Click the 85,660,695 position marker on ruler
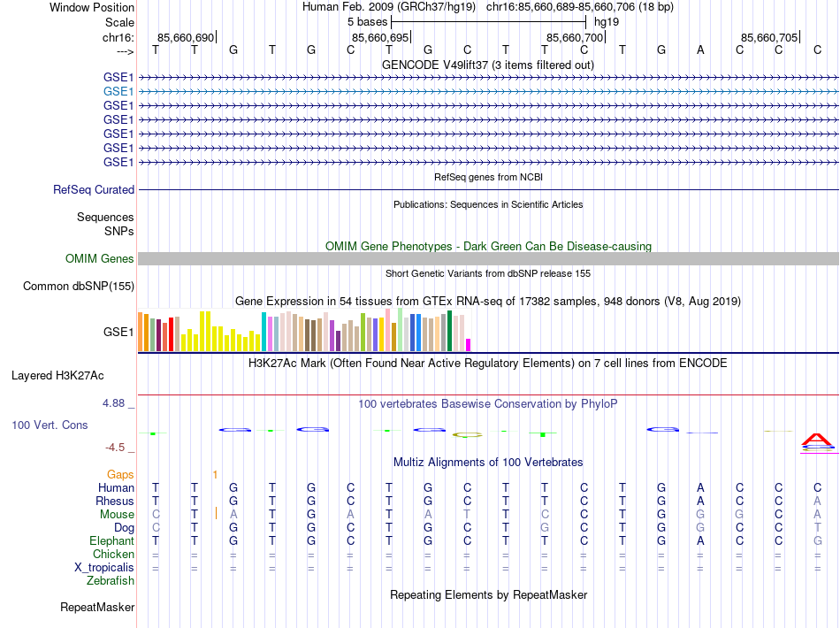This screenshot has width=840, height=628. 380,37
